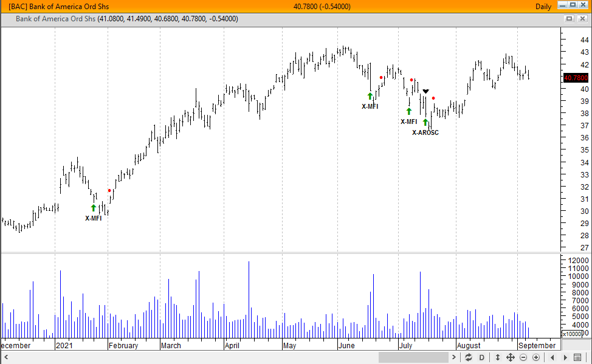Click the September label on the date axis
Viewport: 592px width, 364px height.
tap(537, 346)
